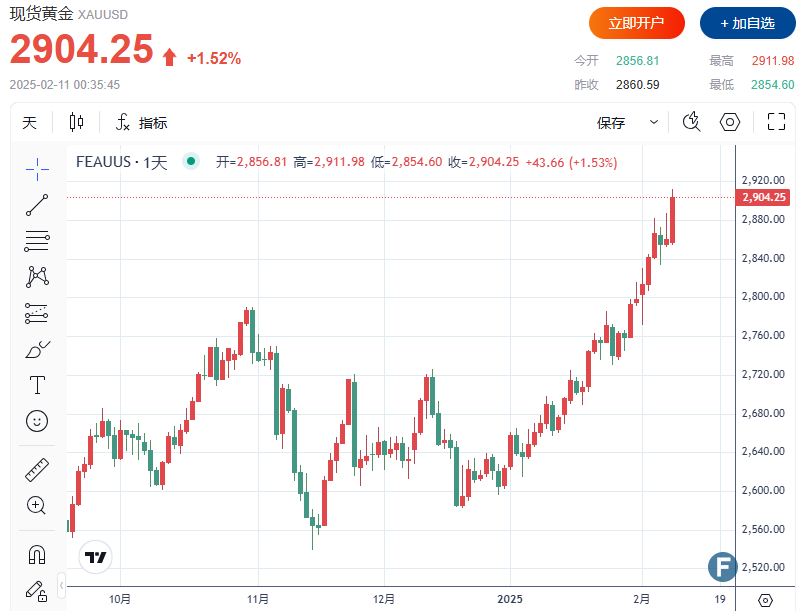Viewport: 806px width, 611px height.
Task: Expand the 保存 dropdown arrow
Action: pos(654,123)
